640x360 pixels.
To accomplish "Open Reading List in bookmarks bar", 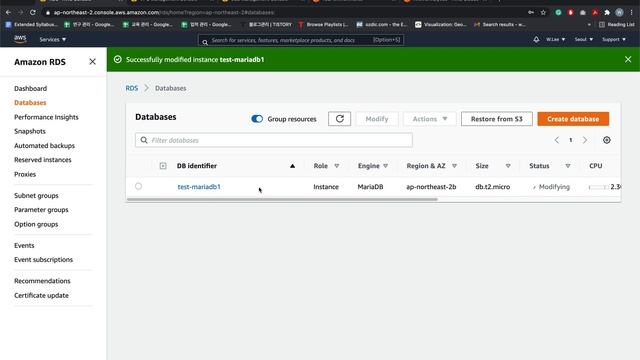I will (x=617, y=24).
